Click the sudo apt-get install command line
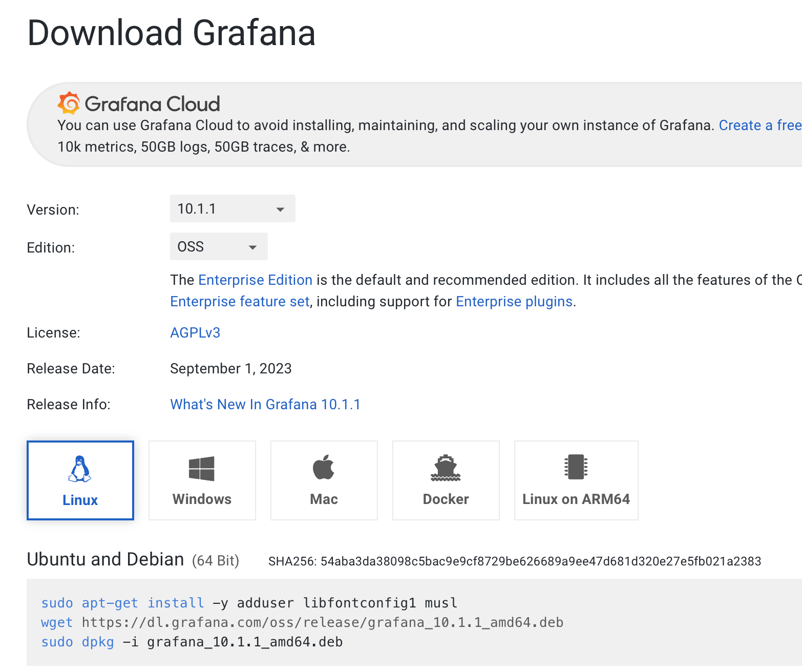This screenshot has width=802, height=672. pos(249,603)
